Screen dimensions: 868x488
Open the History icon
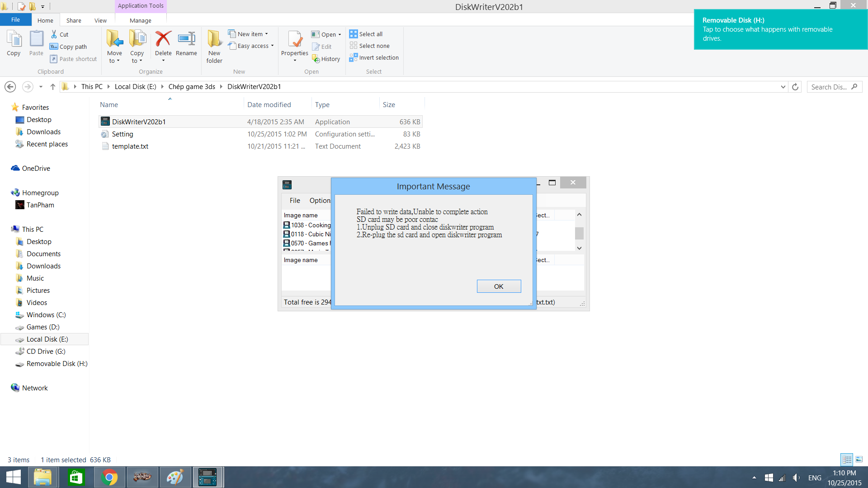click(x=316, y=59)
